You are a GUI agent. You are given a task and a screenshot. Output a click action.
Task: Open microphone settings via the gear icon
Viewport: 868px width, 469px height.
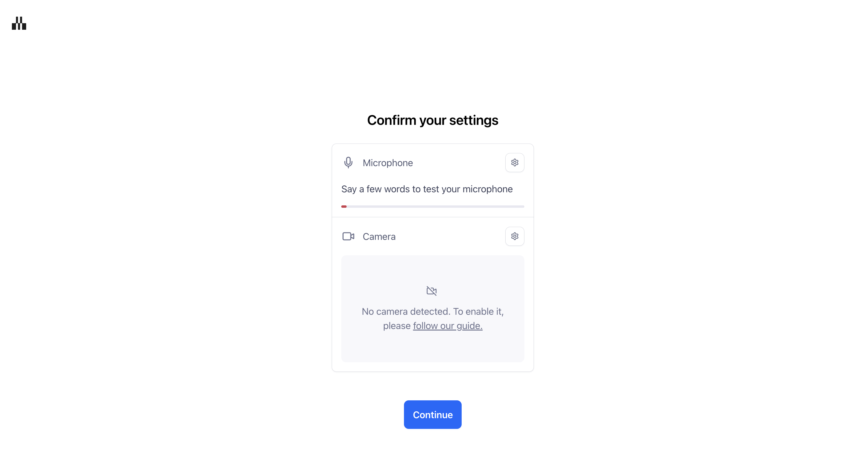(x=514, y=163)
